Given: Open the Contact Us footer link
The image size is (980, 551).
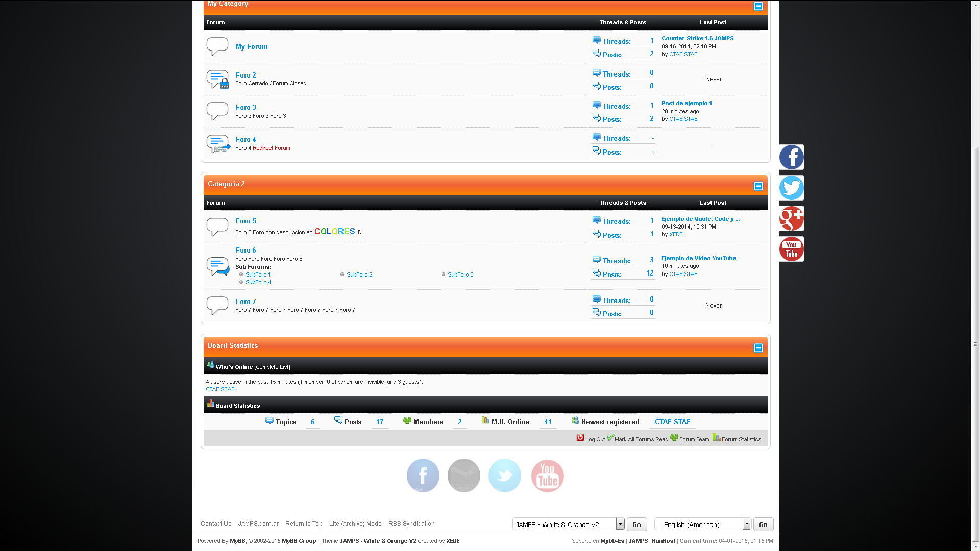Looking at the screenshot, I should 216,524.
